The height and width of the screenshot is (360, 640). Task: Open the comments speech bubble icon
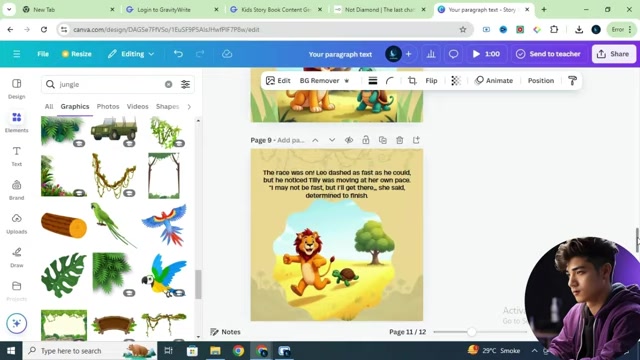(x=453, y=54)
